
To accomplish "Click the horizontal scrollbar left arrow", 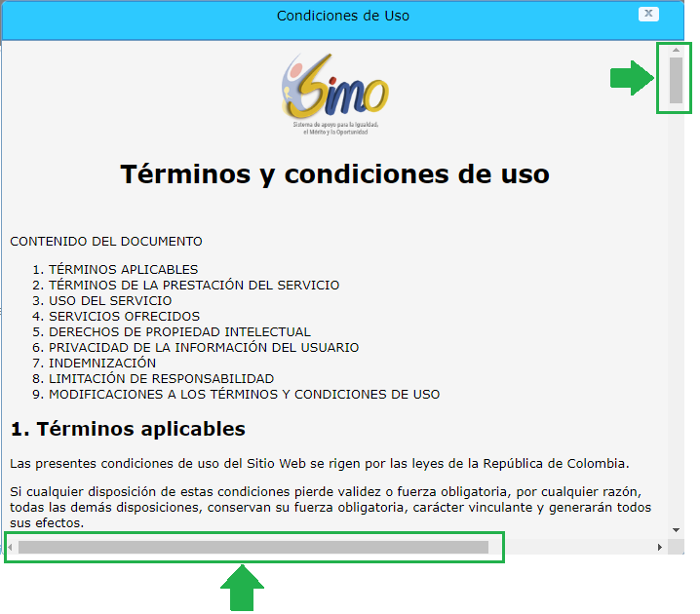I will (11, 548).
